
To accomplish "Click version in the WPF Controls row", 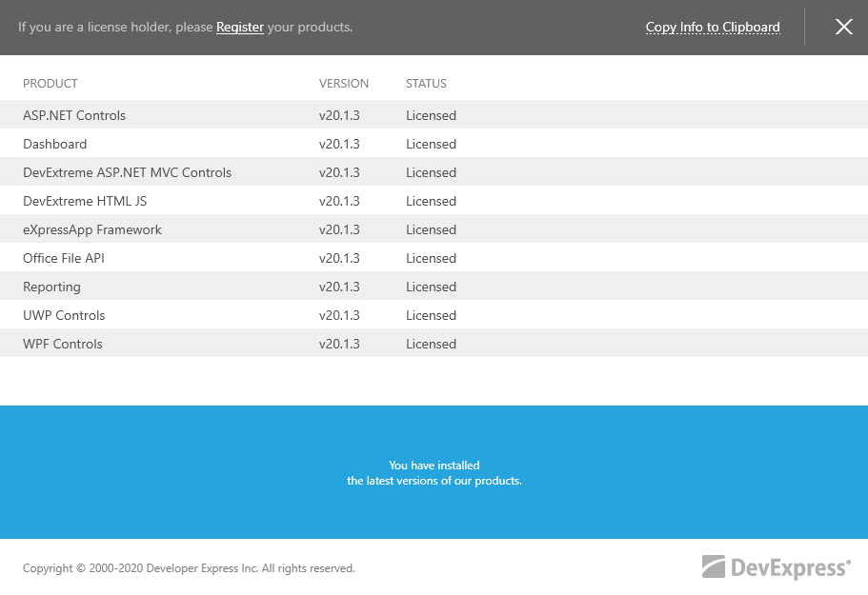I will pos(339,344).
